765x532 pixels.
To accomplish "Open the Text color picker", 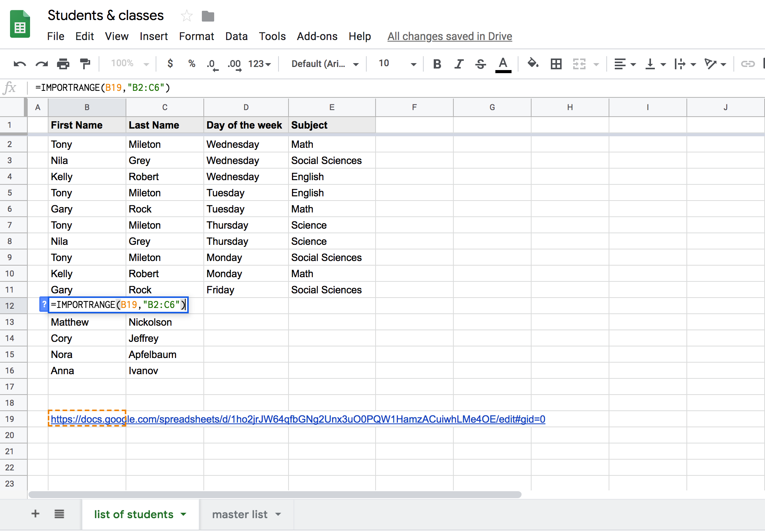I will coord(503,64).
